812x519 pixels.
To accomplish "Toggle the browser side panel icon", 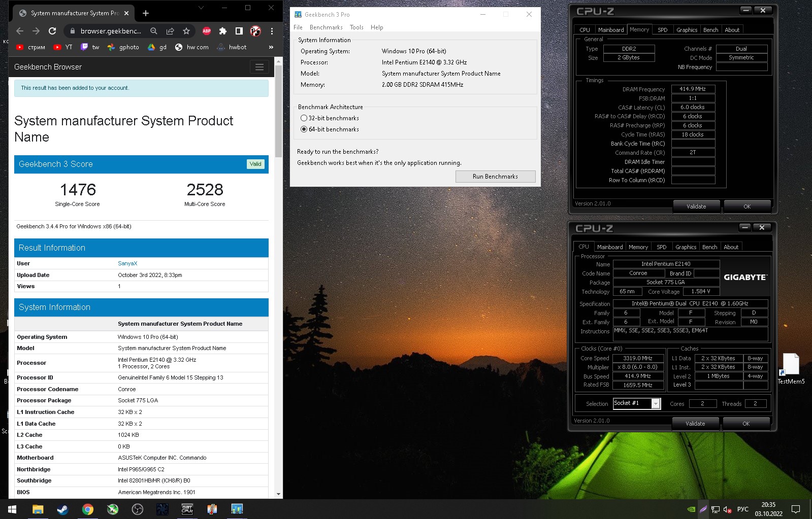I will coord(239,31).
